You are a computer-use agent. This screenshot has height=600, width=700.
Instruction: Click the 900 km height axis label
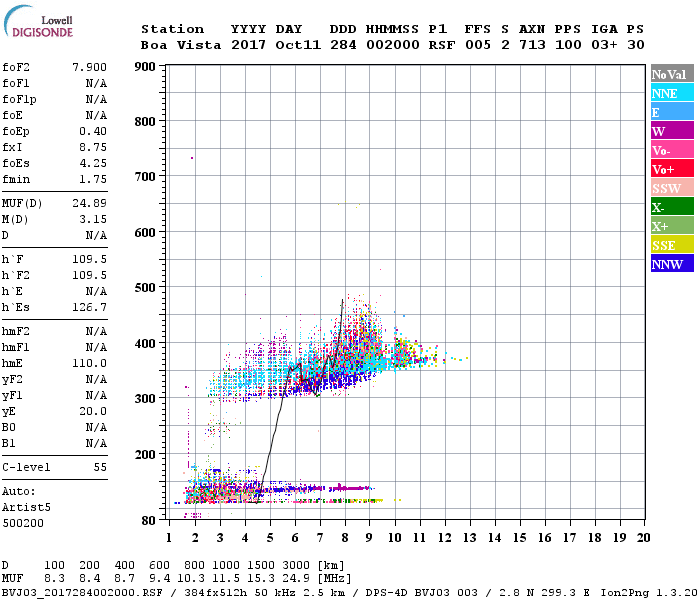tap(145, 67)
